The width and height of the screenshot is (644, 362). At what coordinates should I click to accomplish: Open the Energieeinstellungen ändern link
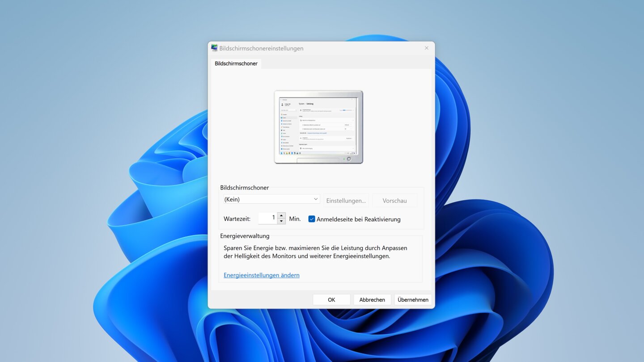262,275
